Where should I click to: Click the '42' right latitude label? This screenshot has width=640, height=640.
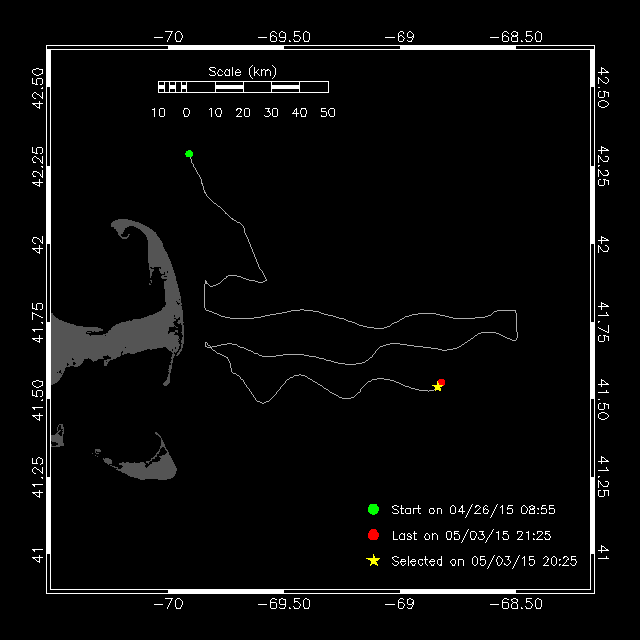pyautogui.click(x=603, y=244)
